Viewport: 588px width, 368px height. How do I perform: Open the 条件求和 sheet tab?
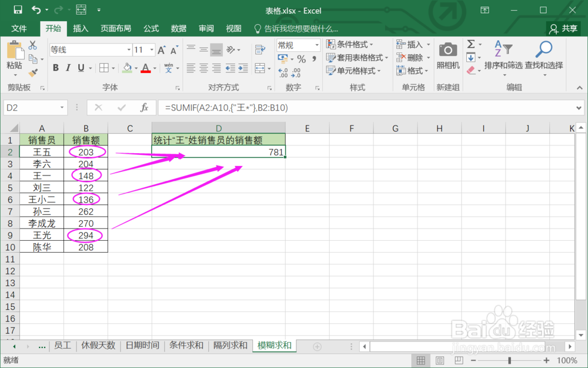(186, 346)
